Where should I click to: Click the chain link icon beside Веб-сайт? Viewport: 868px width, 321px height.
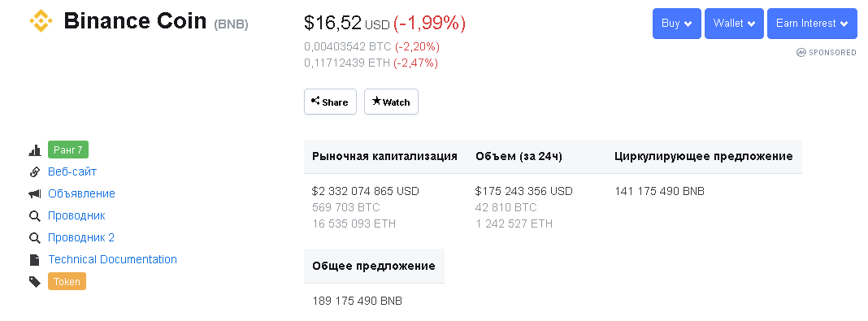[x=35, y=172]
